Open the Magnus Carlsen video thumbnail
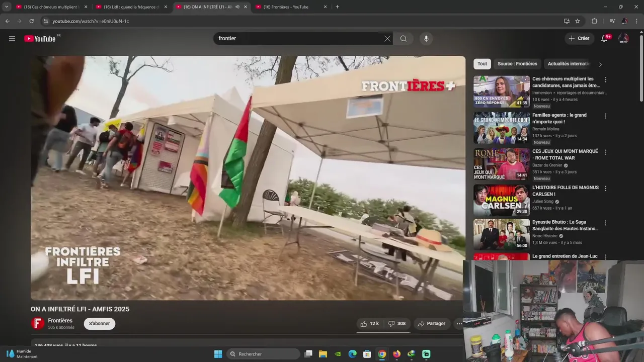 tap(502, 200)
